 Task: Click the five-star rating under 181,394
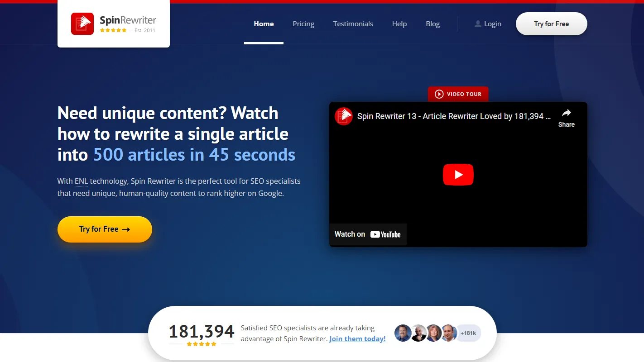[202, 344]
